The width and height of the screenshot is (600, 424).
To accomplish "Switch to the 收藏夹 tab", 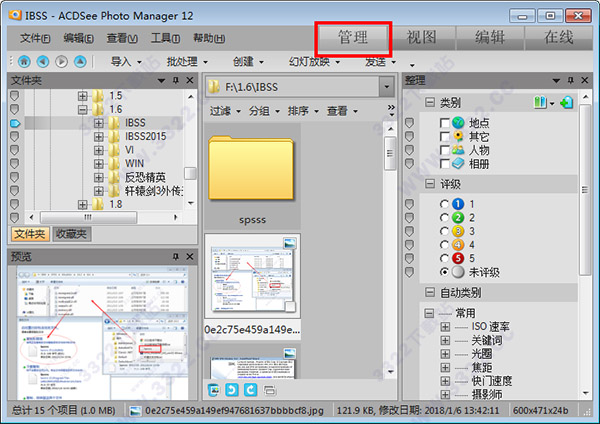I will [x=71, y=234].
